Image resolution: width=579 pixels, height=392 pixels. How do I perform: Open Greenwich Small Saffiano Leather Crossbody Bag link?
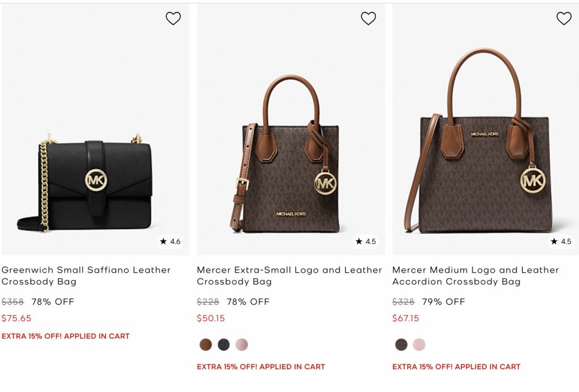tap(86, 275)
